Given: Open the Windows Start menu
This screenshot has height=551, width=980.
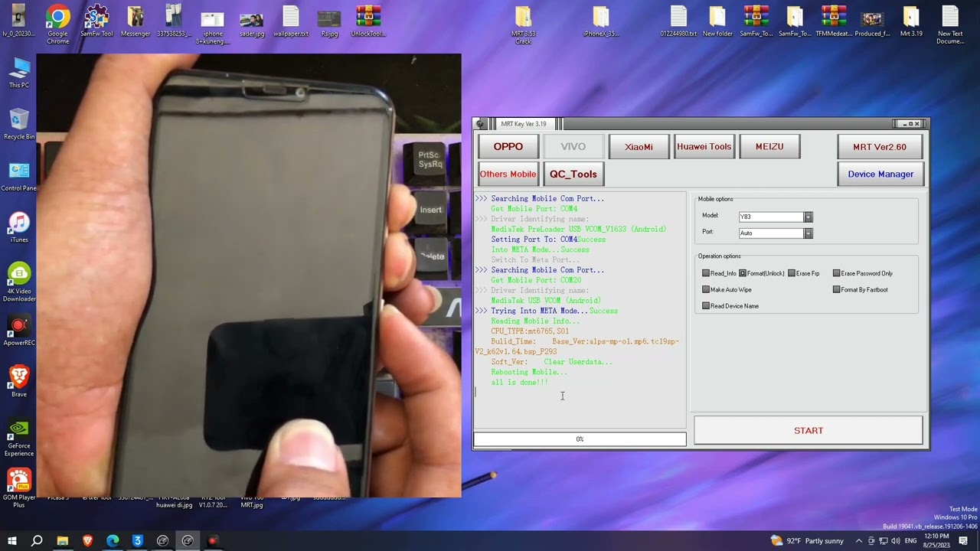Looking at the screenshot, I should (x=11, y=541).
